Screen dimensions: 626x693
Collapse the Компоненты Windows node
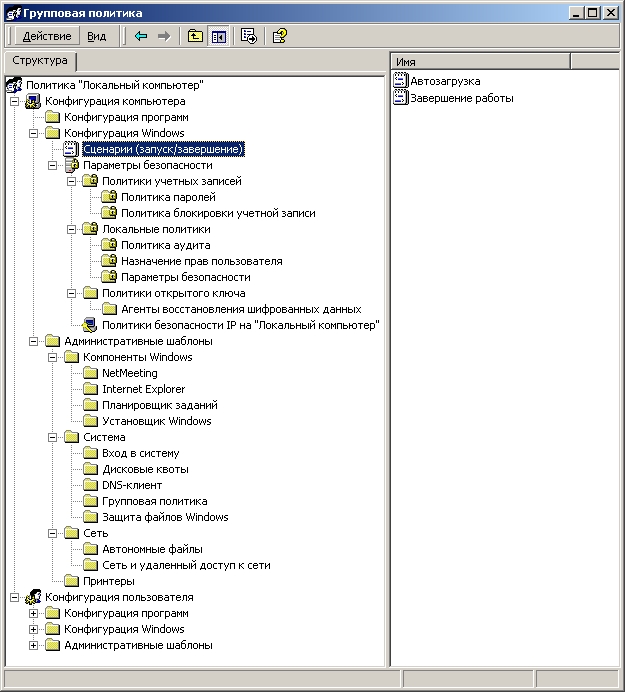tap(52, 357)
